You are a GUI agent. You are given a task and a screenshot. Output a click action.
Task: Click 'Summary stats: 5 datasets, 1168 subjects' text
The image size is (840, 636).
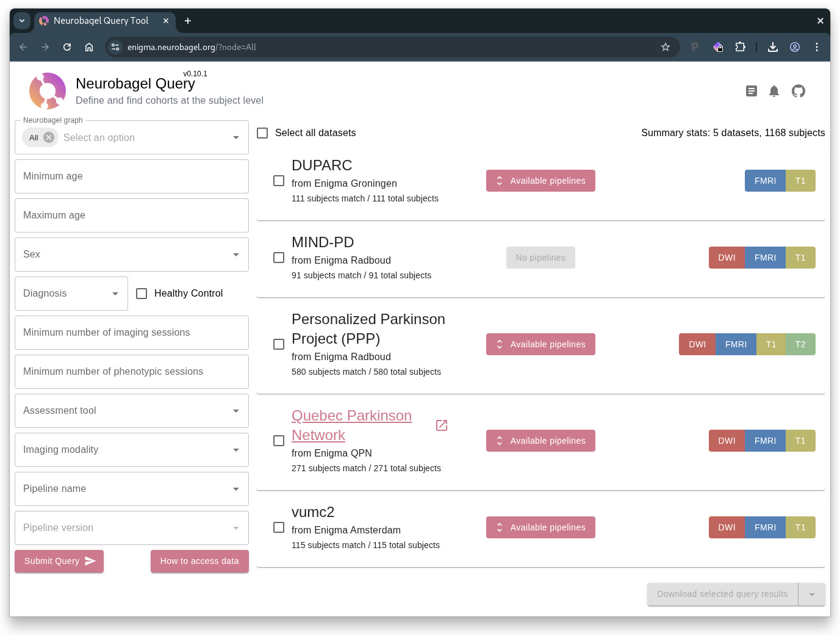[733, 133]
